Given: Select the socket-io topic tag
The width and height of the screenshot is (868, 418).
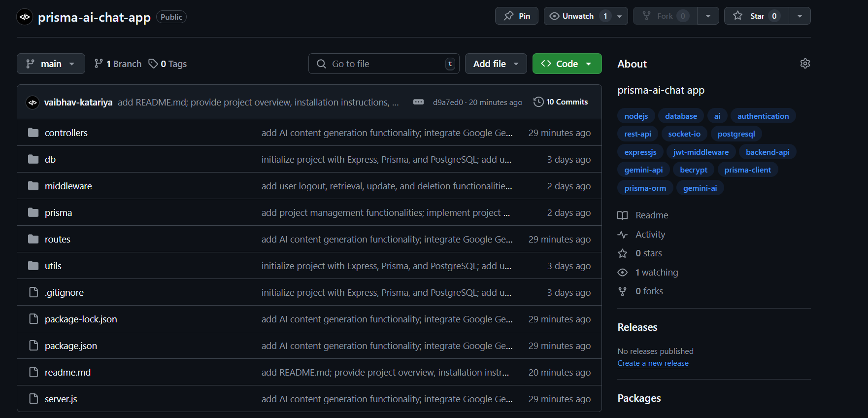Looking at the screenshot, I should point(684,134).
